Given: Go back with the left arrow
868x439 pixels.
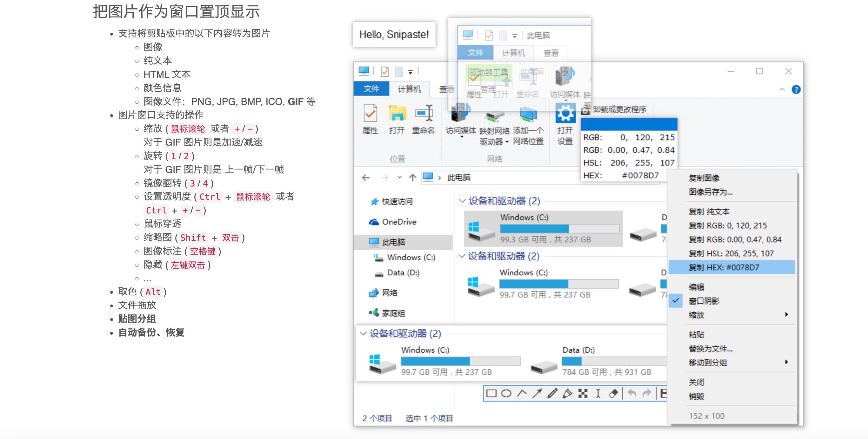Looking at the screenshot, I should tap(366, 177).
